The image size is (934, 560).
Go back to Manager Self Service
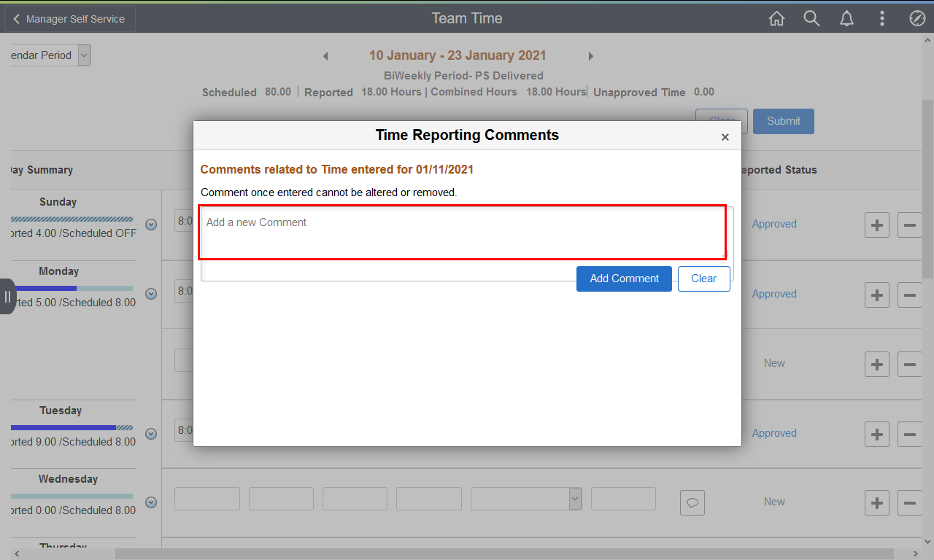point(70,19)
